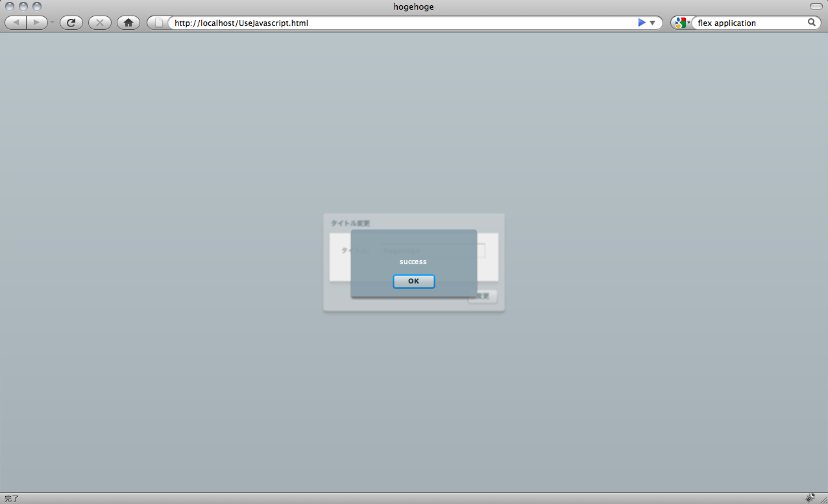The image size is (828, 504).
Task: Toggle toolbar visibility with the pill button
Action: (816, 6)
